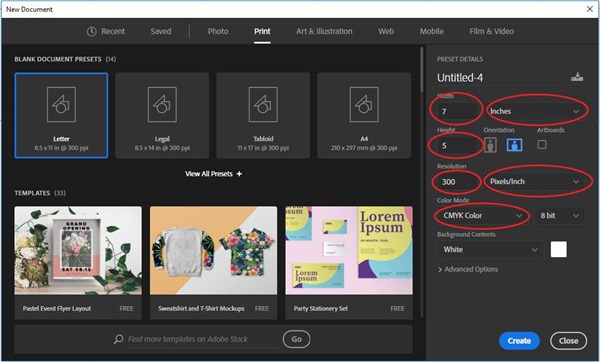This screenshot has width=600, height=362.
Task: Switch to the Mobile tab
Action: coord(432,31)
